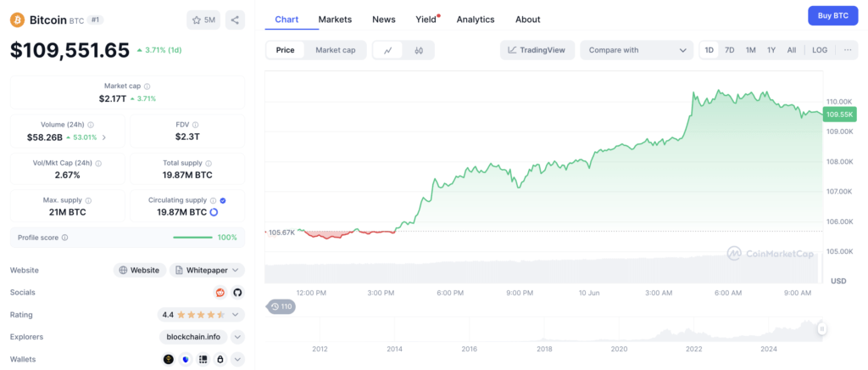
Task: Click the blue verified badge by Circulating supply
Action: [x=223, y=200]
